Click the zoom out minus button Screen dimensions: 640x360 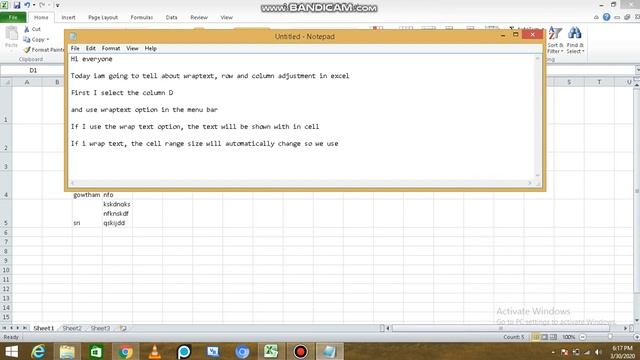click(x=582, y=337)
